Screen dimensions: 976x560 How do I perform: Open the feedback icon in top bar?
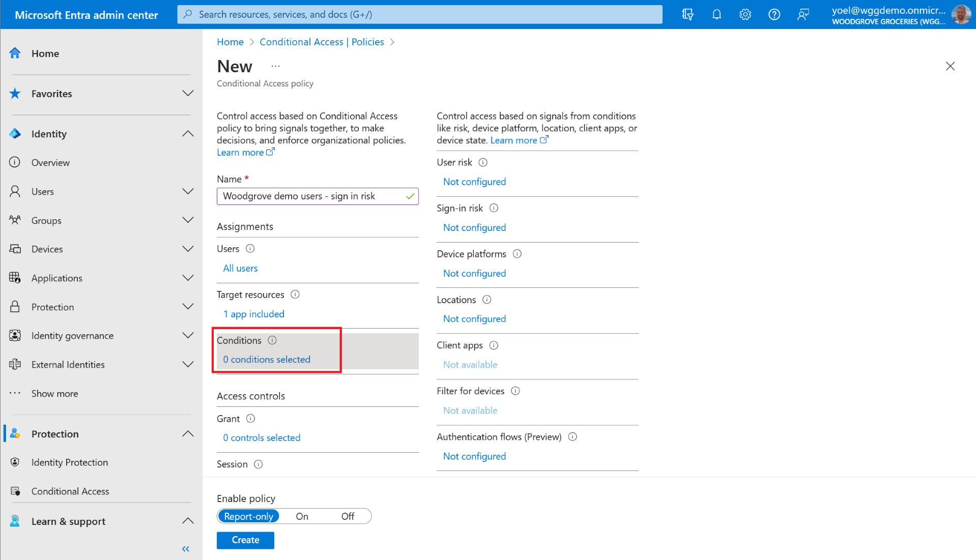tap(803, 14)
